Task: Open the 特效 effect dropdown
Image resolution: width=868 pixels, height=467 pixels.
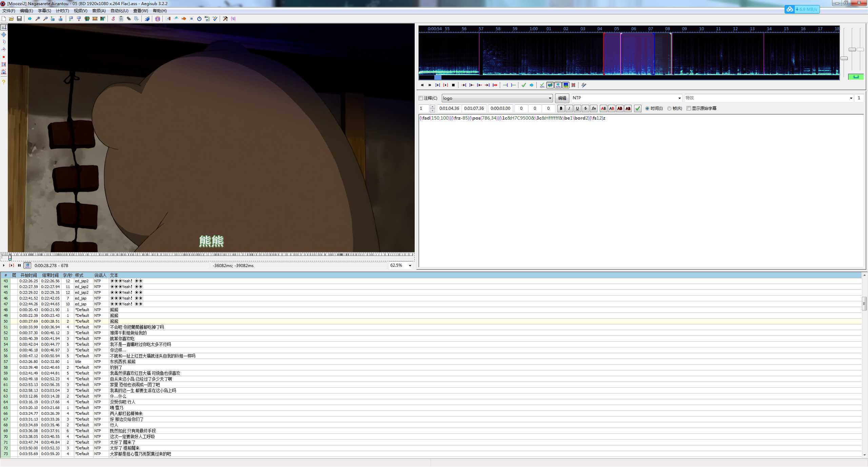Action: (769, 98)
